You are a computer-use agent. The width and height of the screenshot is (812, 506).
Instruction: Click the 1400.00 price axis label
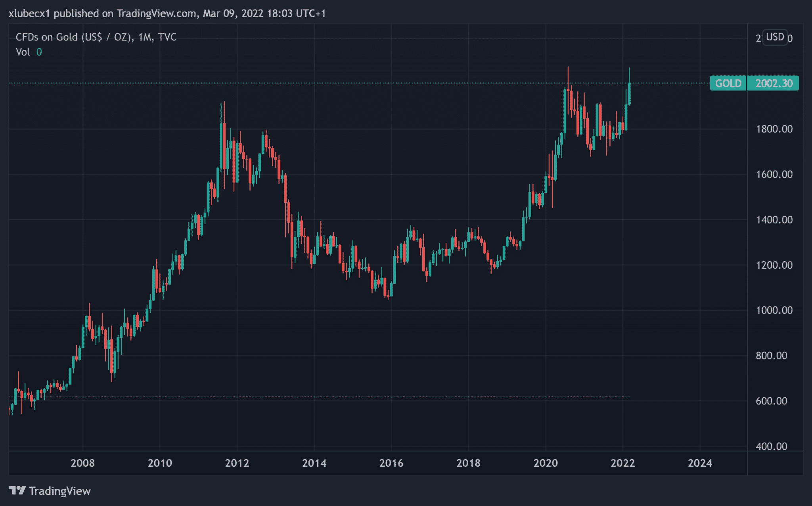[774, 220]
